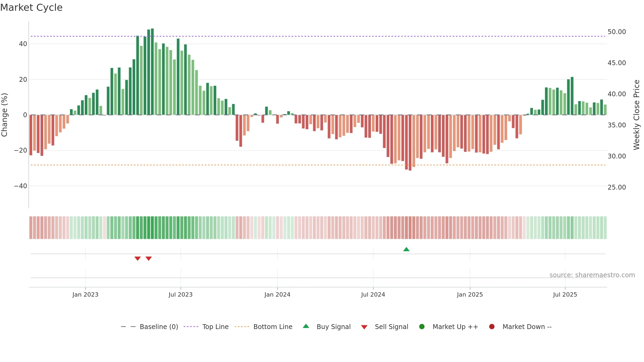Image resolution: width=644 pixels, height=362 pixels.
Task: Click the 25.00 price axis label
Action: pos(617,187)
